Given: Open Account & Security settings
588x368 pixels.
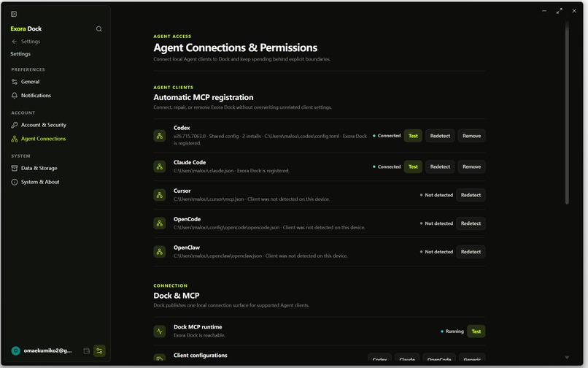Looking at the screenshot, I should (43, 125).
